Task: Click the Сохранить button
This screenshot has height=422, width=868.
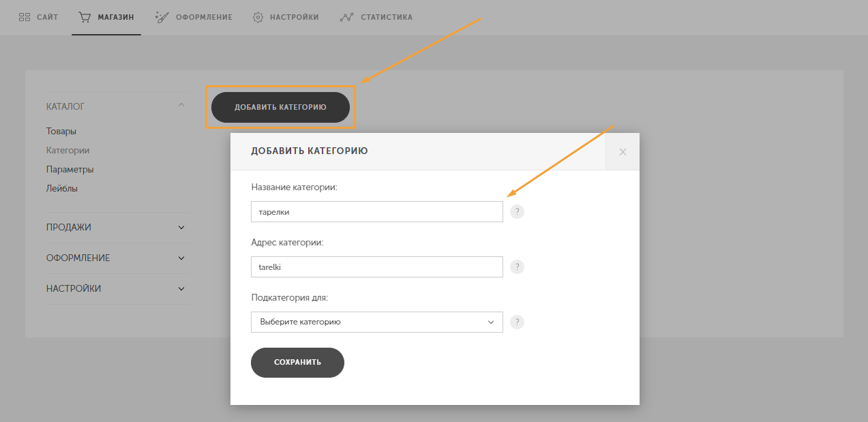Action: pos(297,362)
